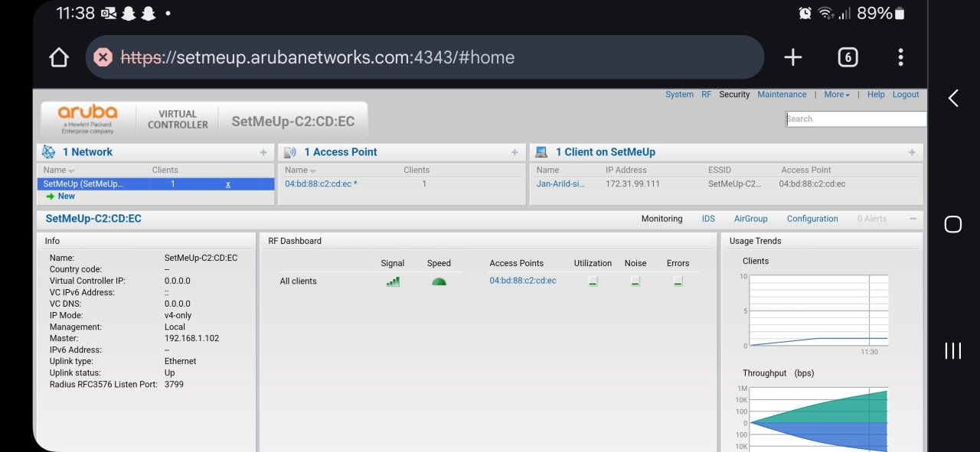Open the System menu

coord(679,95)
